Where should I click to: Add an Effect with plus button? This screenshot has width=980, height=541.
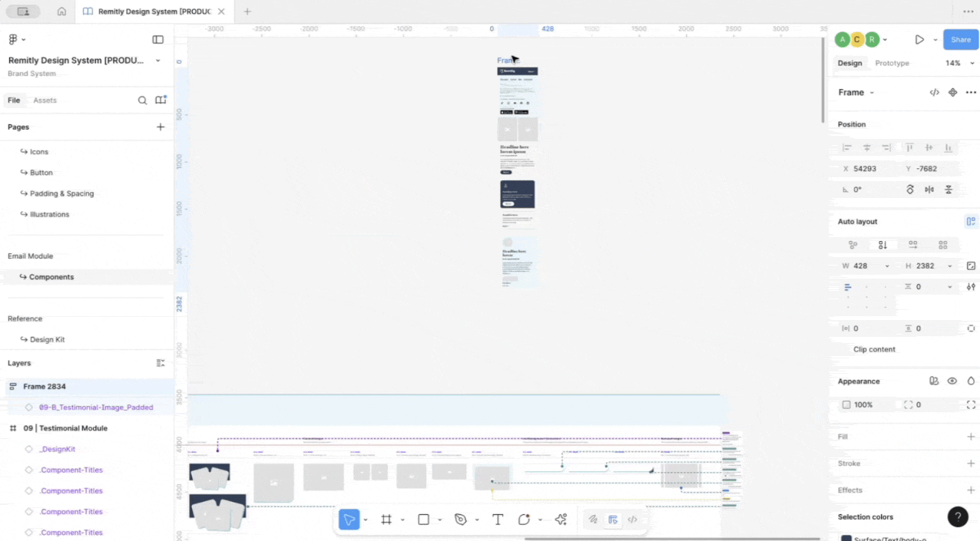coord(971,490)
